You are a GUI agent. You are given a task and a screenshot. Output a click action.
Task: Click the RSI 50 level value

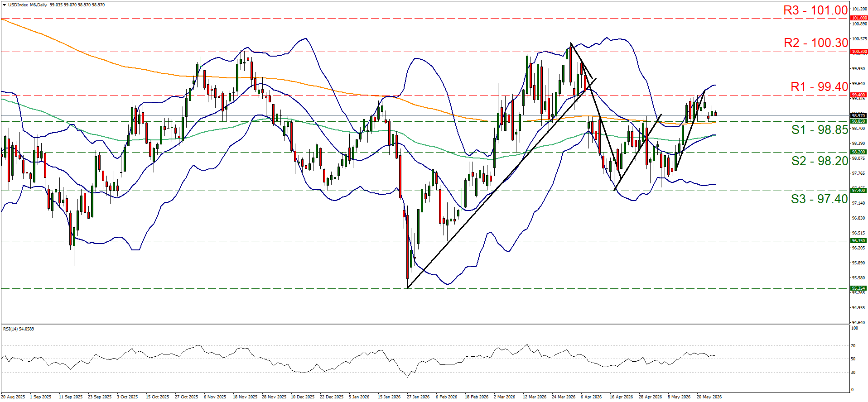(854, 359)
